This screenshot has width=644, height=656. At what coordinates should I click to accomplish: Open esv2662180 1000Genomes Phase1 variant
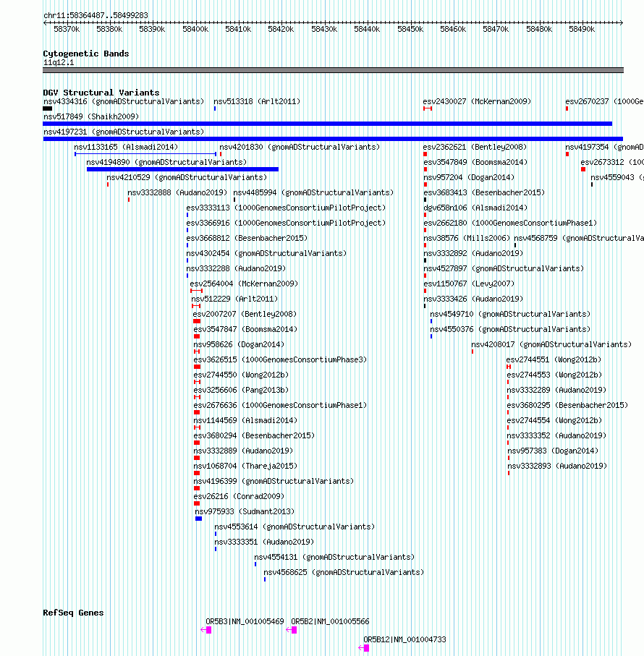(510, 223)
